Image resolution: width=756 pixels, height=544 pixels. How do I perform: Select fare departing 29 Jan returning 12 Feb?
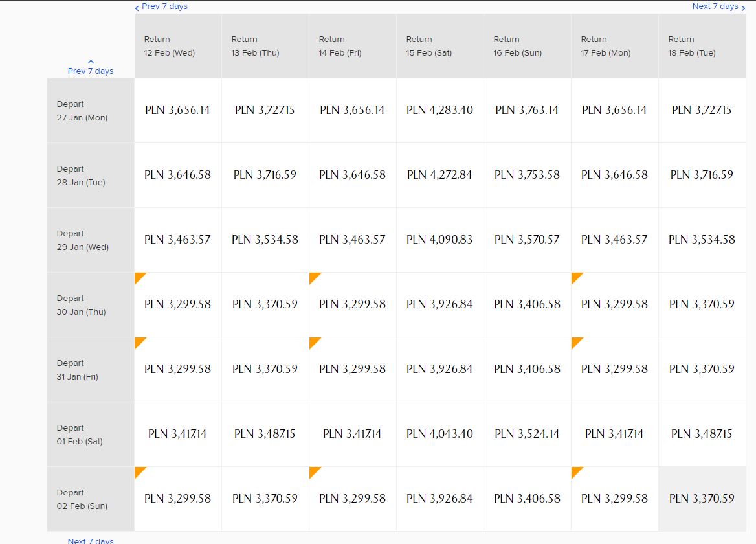click(178, 240)
